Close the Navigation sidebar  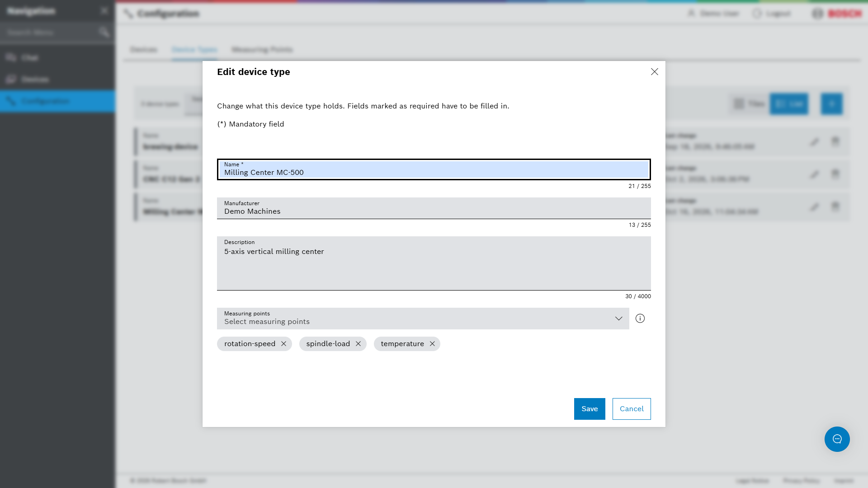(x=104, y=10)
